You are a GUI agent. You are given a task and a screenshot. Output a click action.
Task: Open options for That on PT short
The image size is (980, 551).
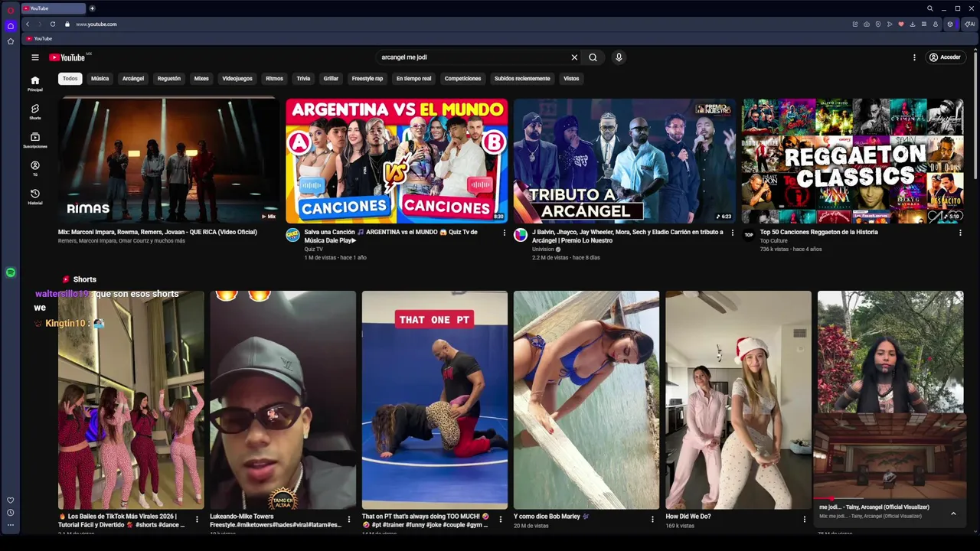[x=501, y=520]
